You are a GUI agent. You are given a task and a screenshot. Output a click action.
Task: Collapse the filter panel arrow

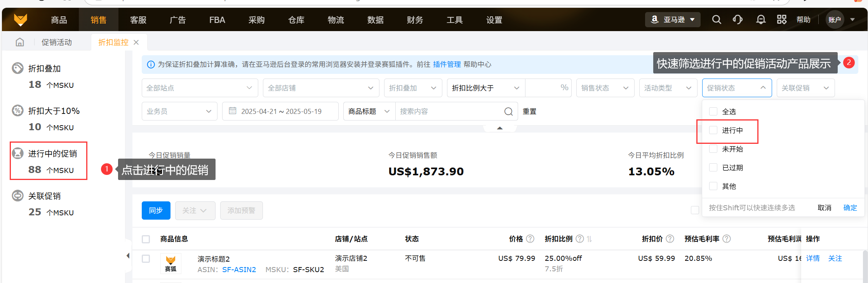[500, 128]
